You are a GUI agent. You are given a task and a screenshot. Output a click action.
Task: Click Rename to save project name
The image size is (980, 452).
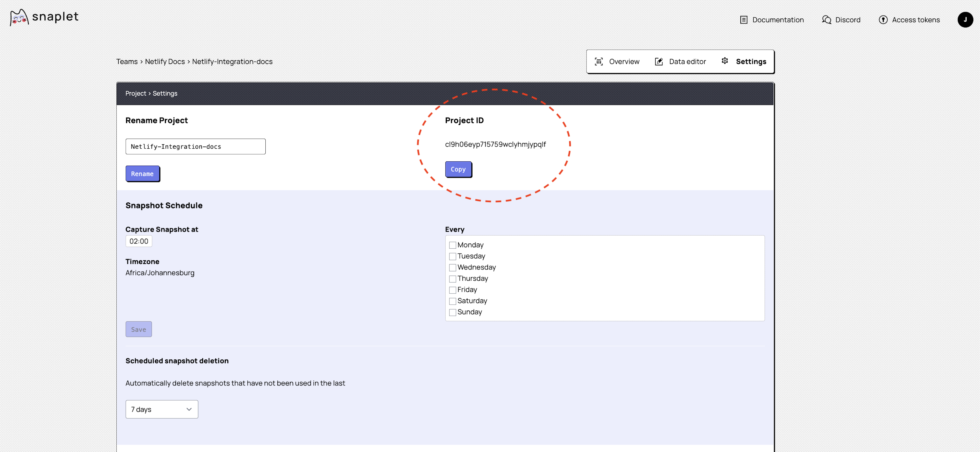point(142,174)
